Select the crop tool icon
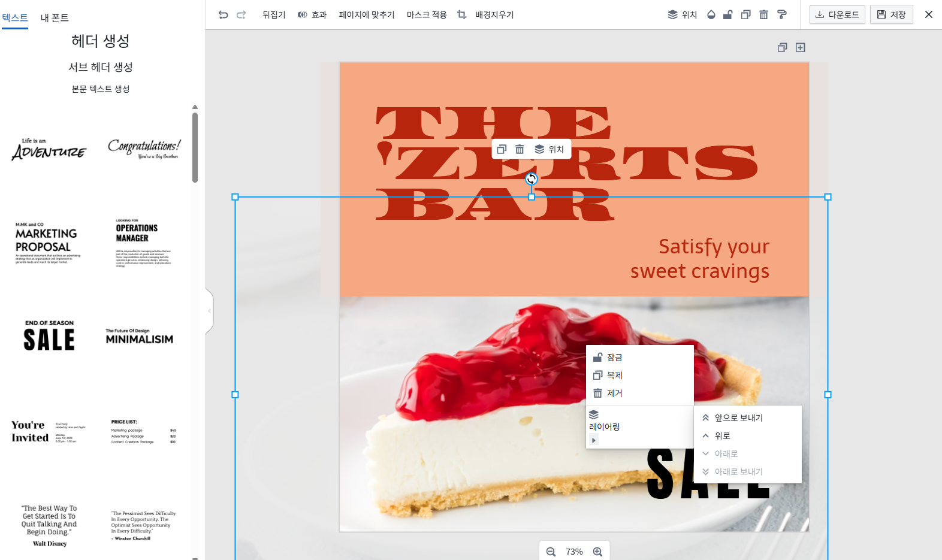942x560 pixels. click(x=461, y=14)
